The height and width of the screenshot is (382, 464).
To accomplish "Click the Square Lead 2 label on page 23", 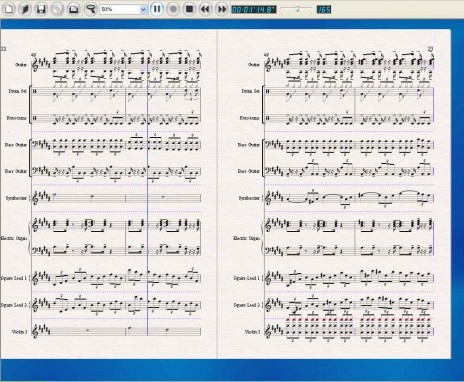I will point(247,305).
